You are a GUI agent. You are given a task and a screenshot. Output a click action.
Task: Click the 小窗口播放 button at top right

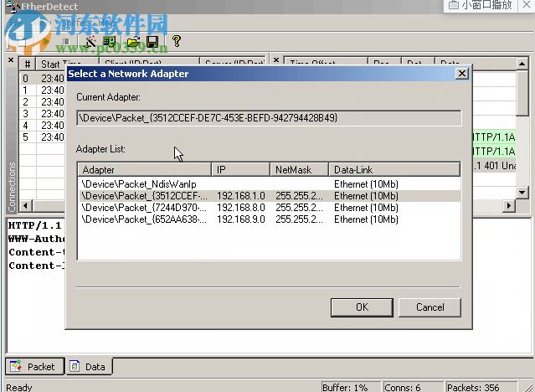tap(480, 6)
